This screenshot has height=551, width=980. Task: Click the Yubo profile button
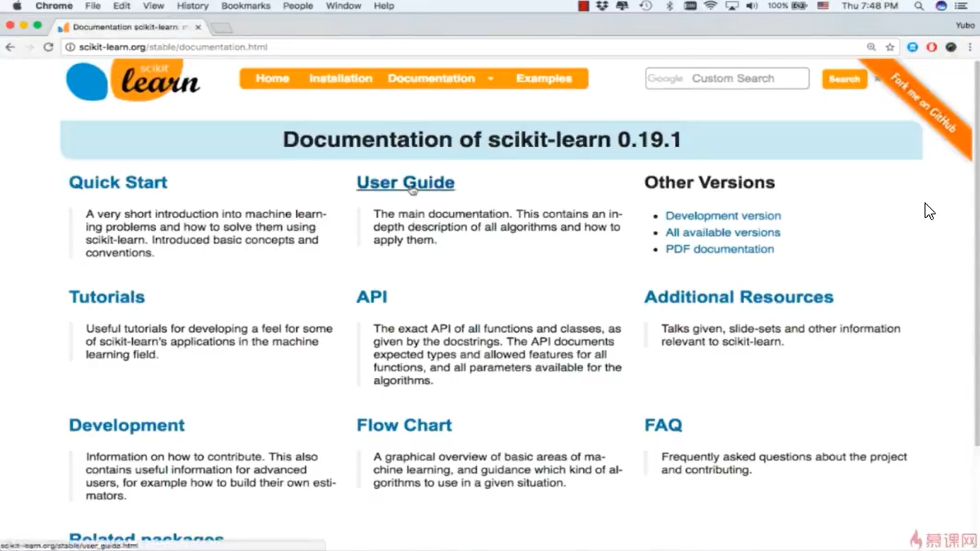tap(965, 26)
